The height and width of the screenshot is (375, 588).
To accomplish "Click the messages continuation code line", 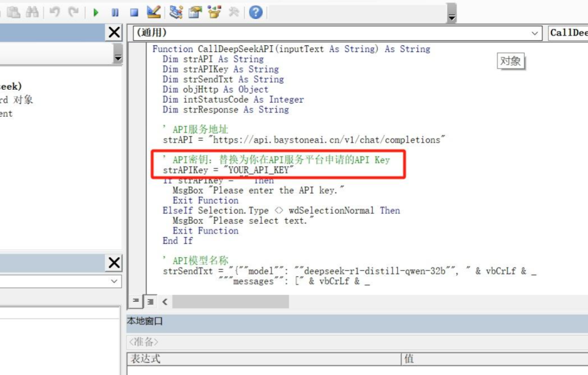I will [295, 281].
